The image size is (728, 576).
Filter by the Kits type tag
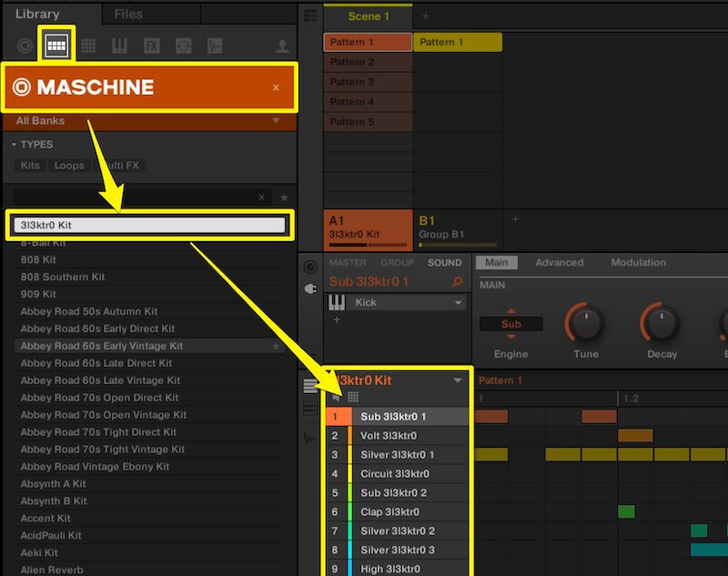[x=30, y=166]
